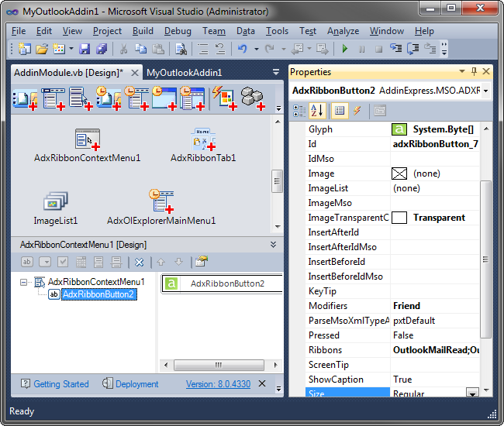The width and height of the screenshot is (504, 426).
Task: Open the active documents list dropdown
Action: pos(276,72)
